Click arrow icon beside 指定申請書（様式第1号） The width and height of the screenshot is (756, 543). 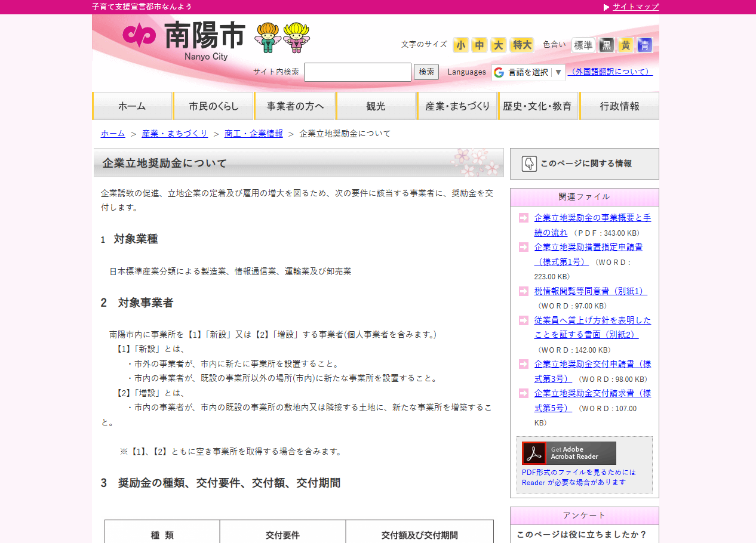click(x=524, y=247)
